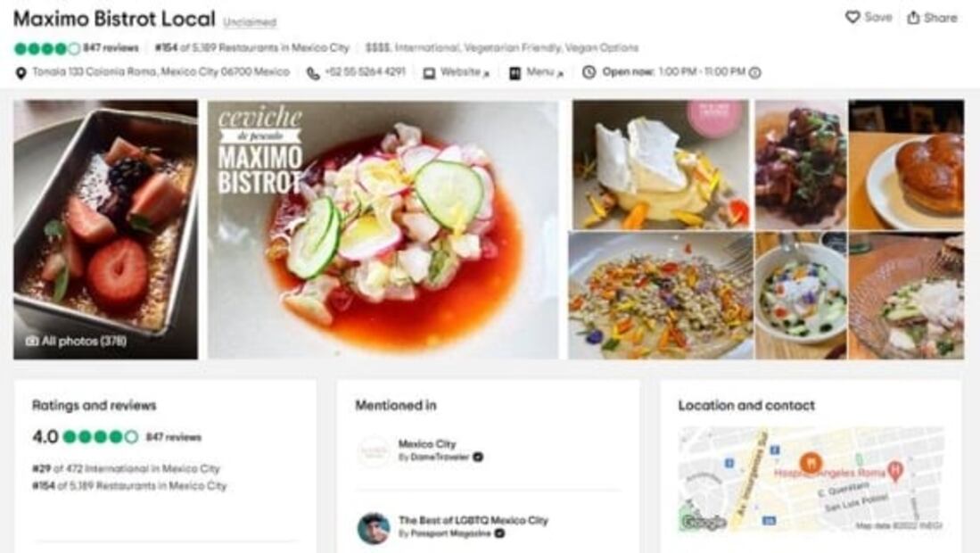Click the info icon after opening hours
The height and width of the screenshot is (553, 980).
755,73
